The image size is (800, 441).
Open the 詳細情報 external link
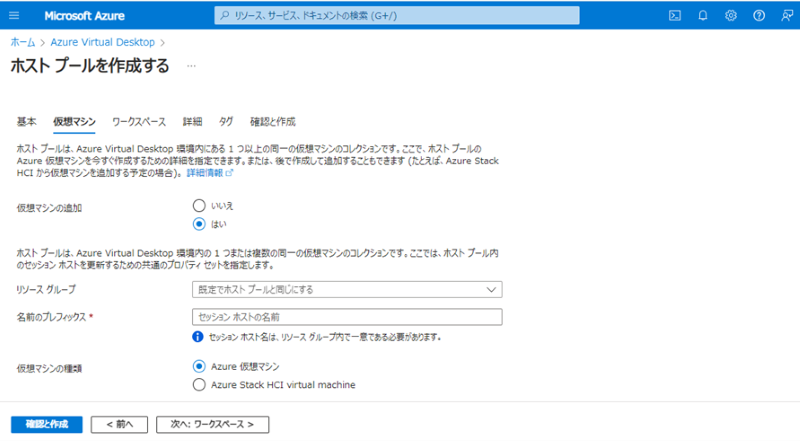pos(209,173)
